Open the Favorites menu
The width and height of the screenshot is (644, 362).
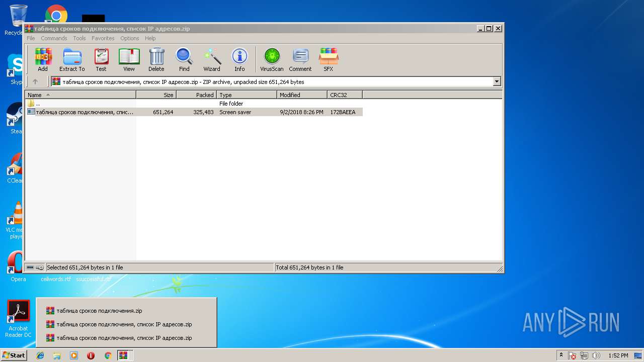[x=103, y=38]
